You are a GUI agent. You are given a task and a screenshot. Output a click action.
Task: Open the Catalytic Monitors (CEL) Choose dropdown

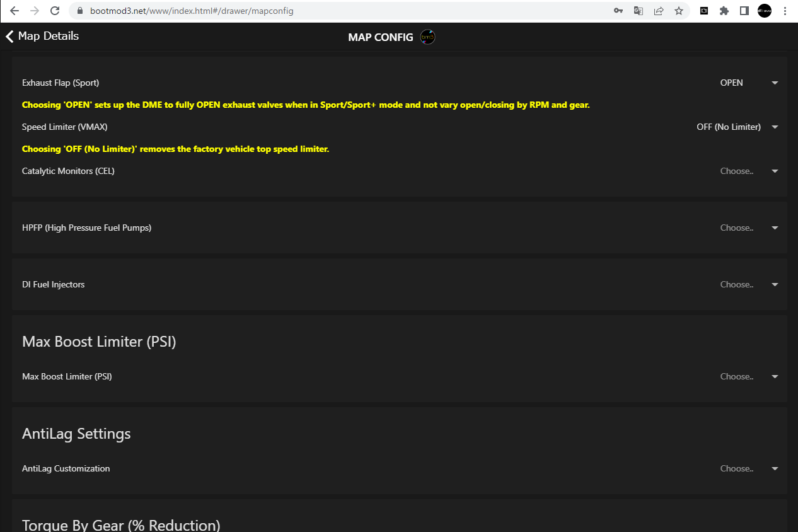749,171
